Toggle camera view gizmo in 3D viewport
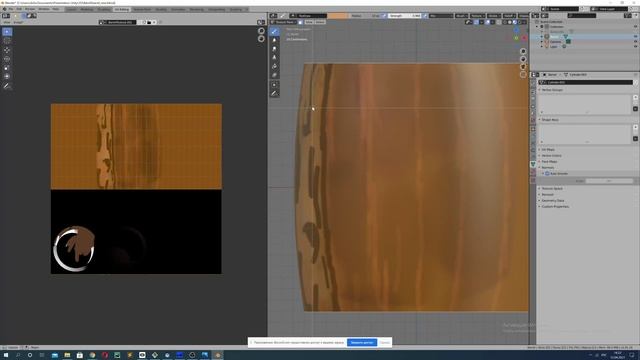The width and height of the screenshot is (640, 360). (523, 67)
